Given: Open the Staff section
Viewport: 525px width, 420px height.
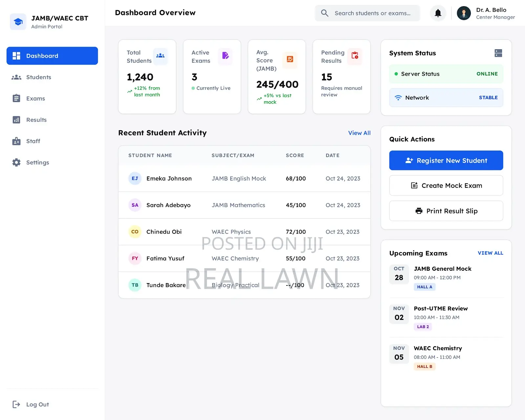Looking at the screenshot, I should pyautogui.click(x=52, y=141).
